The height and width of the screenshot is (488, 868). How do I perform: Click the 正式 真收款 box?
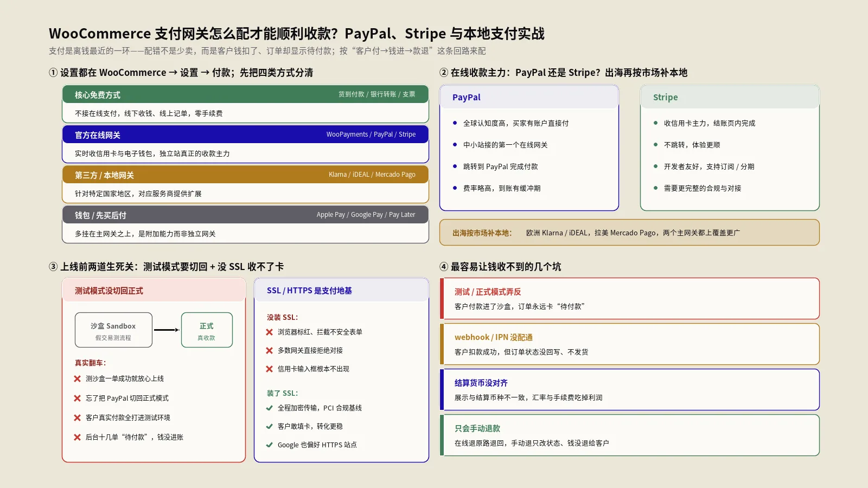(x=207, y=330)
